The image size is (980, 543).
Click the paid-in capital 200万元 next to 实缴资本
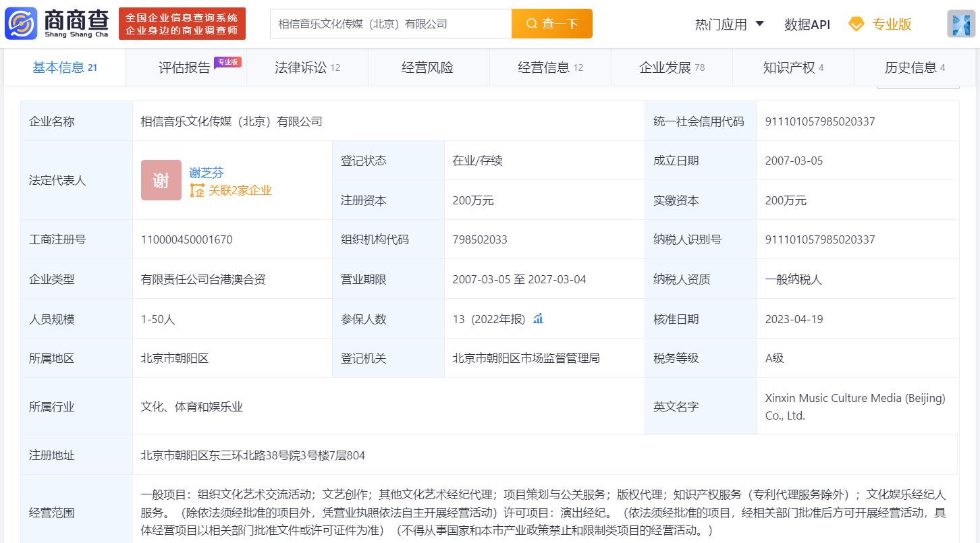tap(786, 200)
